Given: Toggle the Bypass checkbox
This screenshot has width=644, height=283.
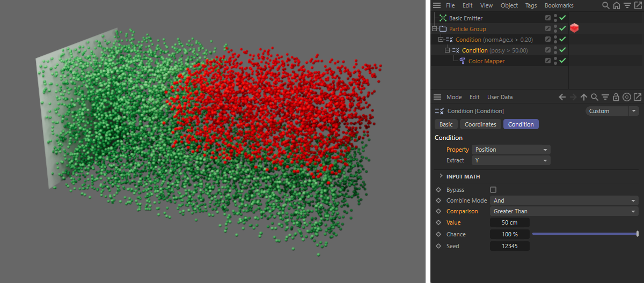Looking at the screenshot, I should coord(493,190).
